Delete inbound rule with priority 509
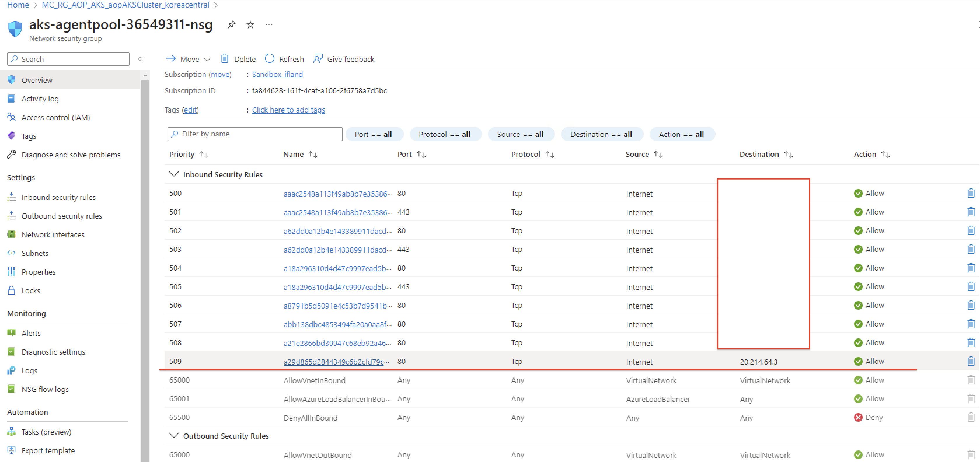980x462 pixels. [971, 361]
